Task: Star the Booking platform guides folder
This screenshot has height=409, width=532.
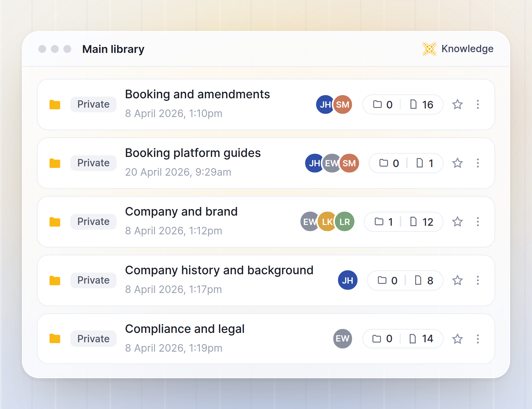Action: [457, 163]
